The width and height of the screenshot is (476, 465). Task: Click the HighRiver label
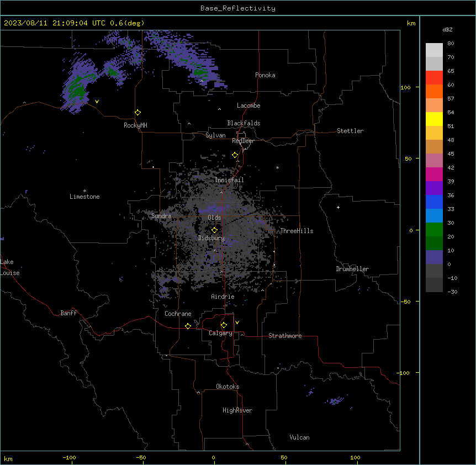pos(237,410)
